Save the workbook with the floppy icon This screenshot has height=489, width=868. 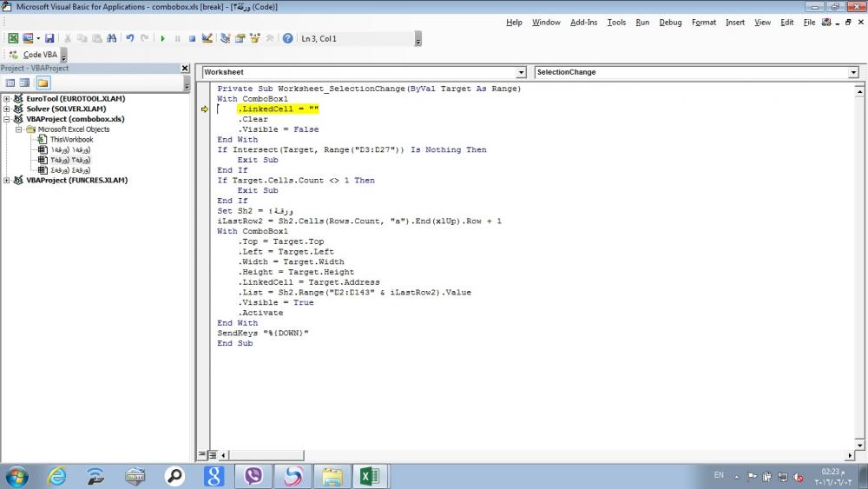pos(49,38)
